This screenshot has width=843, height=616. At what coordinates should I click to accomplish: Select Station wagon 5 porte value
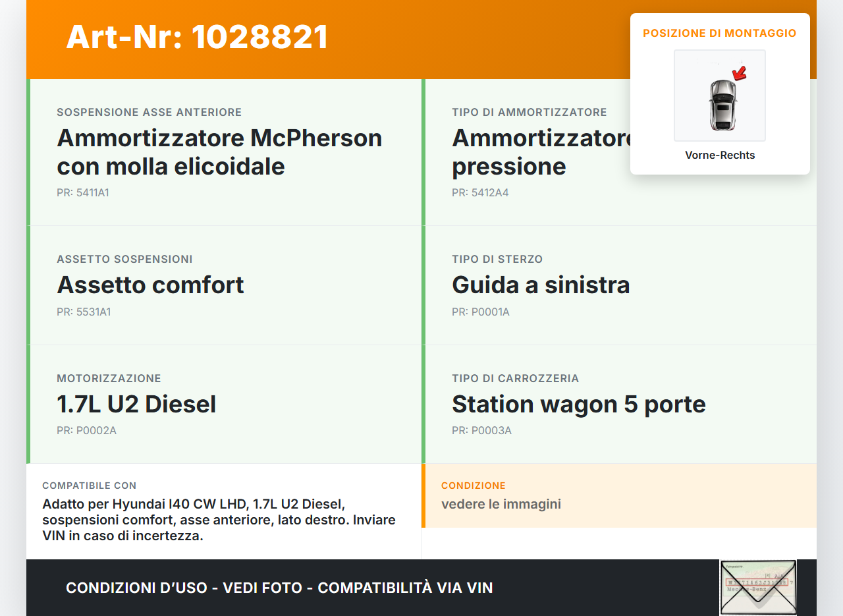578,404
